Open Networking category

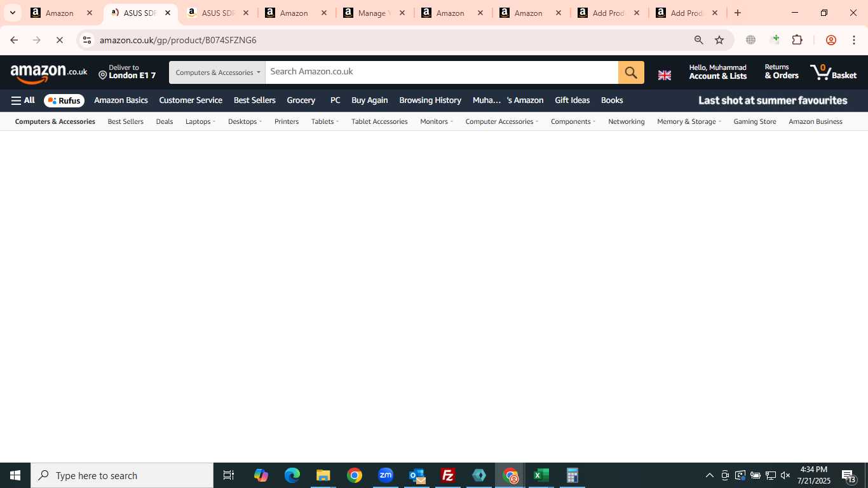tap(627, 121)
